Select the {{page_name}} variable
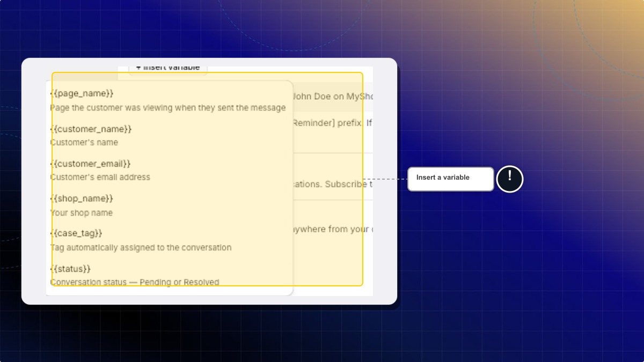 click(x=82, y=93)
